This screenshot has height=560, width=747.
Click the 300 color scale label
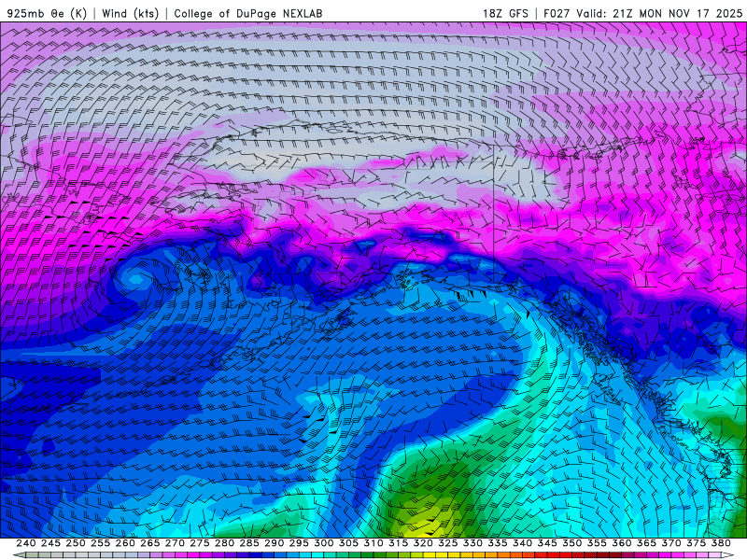(323, 543)
